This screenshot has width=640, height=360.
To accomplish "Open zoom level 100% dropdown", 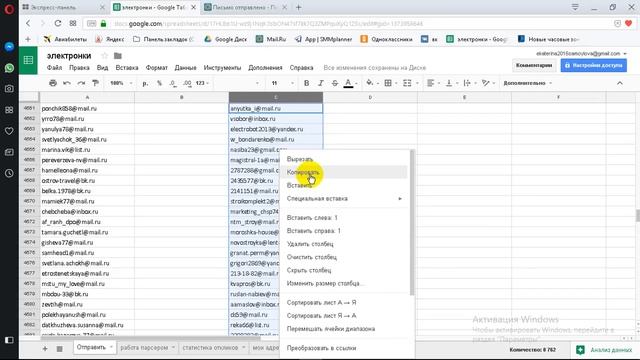I will point(121,83).
